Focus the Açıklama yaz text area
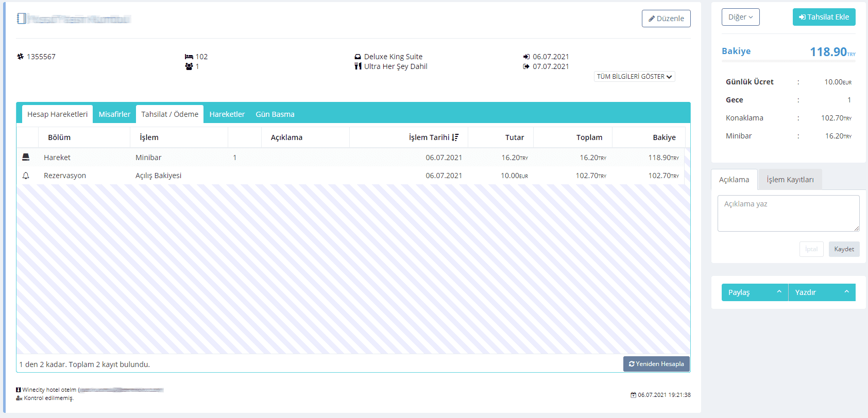 [788, 213]
